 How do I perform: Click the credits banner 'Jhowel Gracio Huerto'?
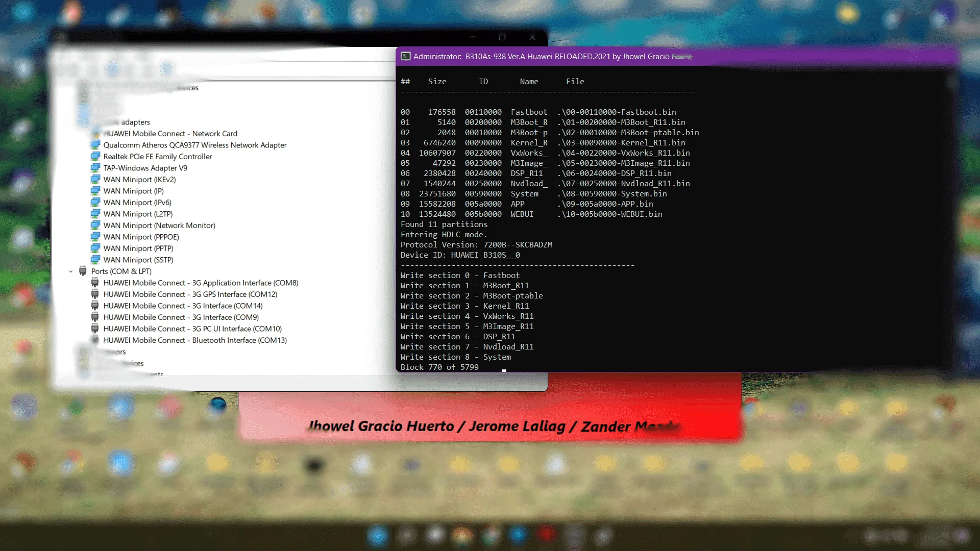pyautogui.click(x=381, y=426)
